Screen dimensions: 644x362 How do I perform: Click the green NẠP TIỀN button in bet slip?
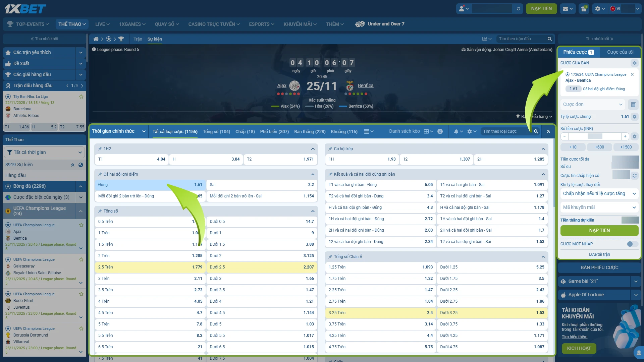coord(599,231)
